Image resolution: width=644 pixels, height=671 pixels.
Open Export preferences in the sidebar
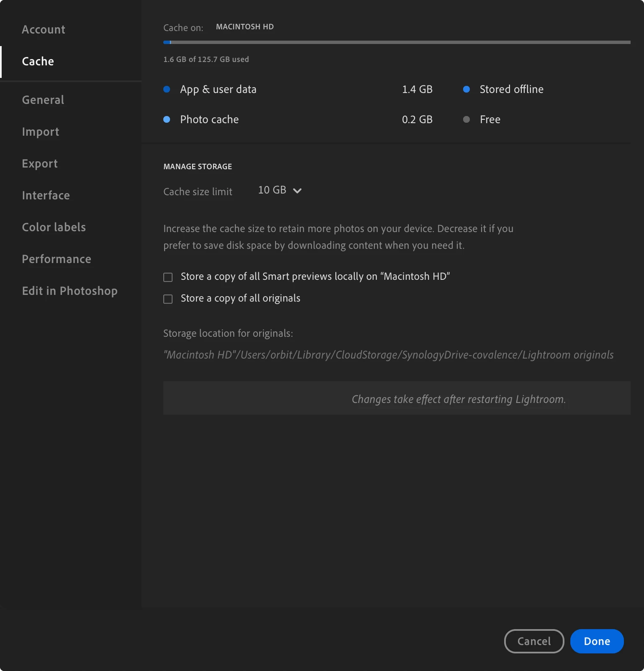40,163
